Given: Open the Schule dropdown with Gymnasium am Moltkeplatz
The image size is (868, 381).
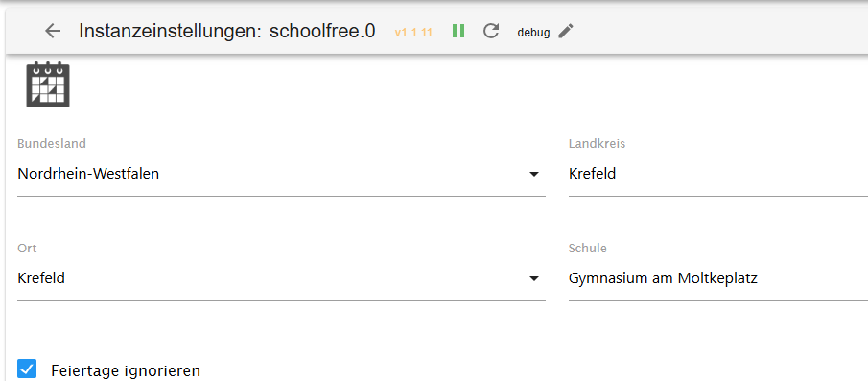Looking at the screenshot, I should (718, 278).
